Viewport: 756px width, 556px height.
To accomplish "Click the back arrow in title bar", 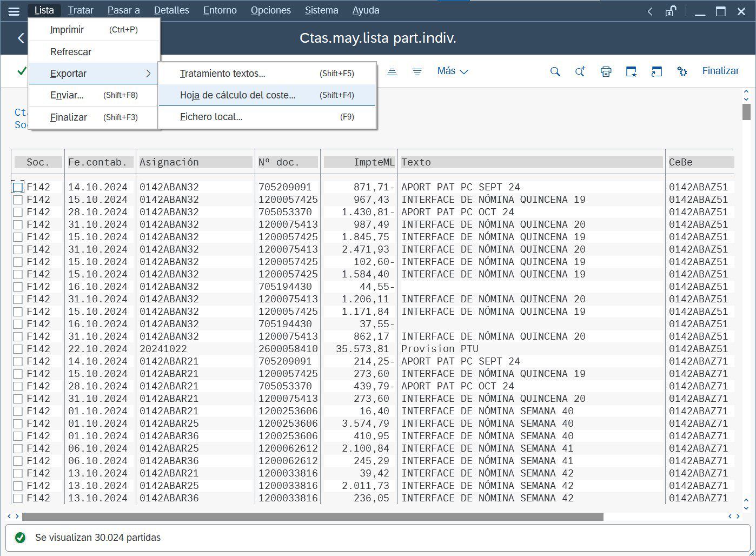I will [x=21, y=38].
